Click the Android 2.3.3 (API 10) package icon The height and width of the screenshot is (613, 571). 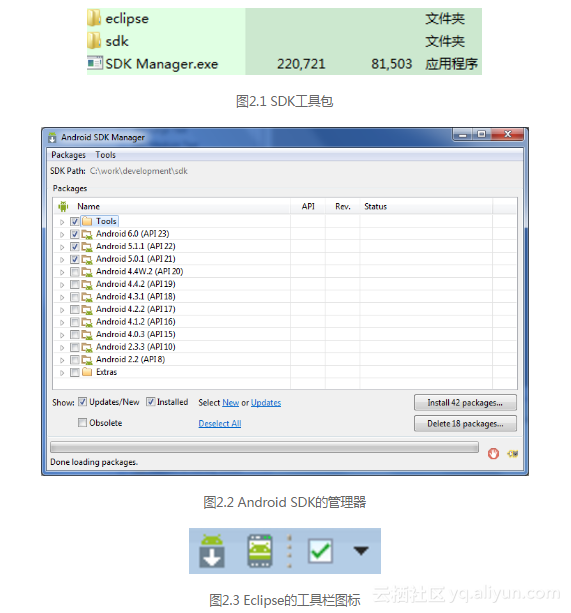(x=87, y=347)
